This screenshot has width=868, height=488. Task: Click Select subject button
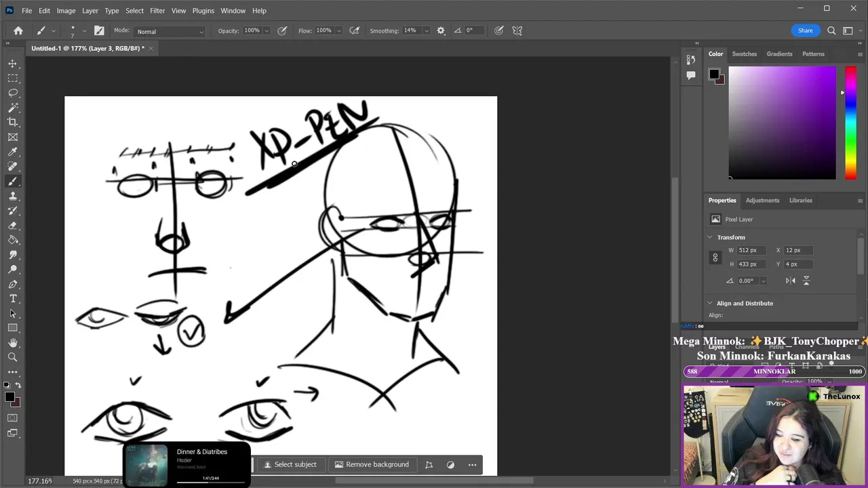coord(290,464)
